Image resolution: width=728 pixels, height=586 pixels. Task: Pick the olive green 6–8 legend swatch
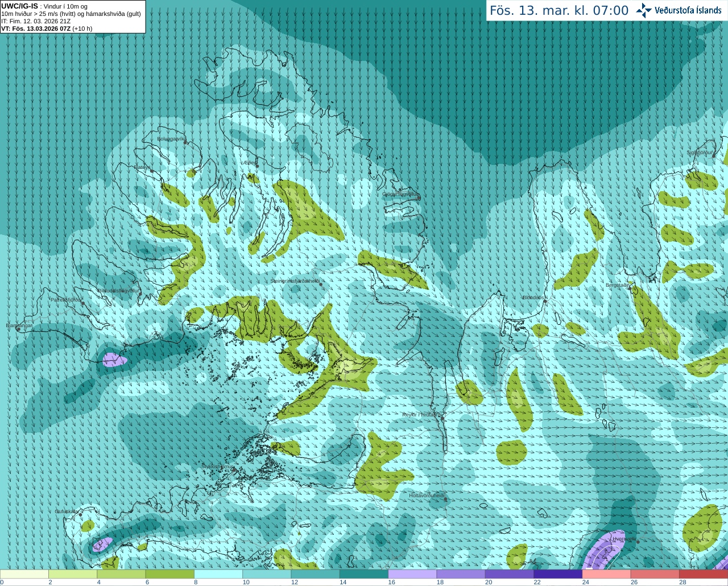tap(170, 574)
